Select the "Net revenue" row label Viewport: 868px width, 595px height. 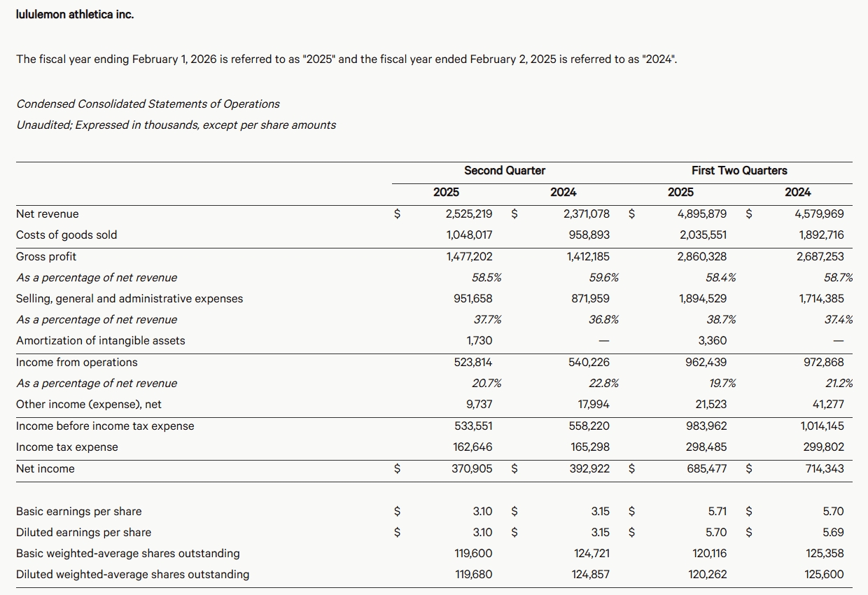pyautogui.click(x=48, y=214)
